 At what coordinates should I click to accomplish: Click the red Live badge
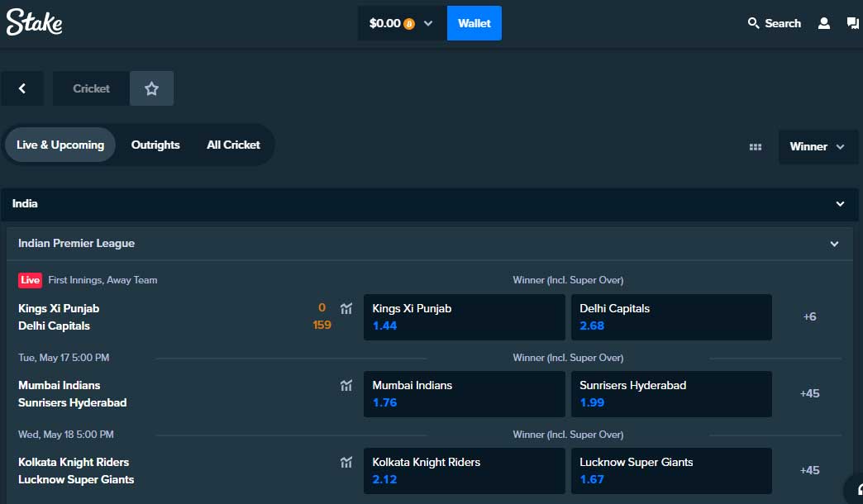point(31,280)
